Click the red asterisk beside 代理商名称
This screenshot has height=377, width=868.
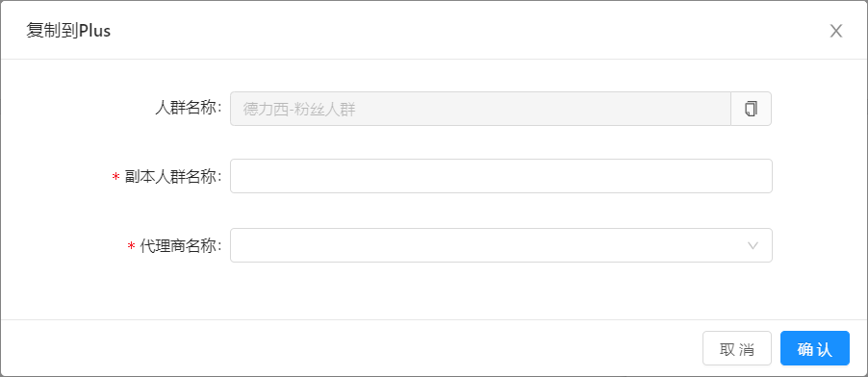click(x=131, y=246)
